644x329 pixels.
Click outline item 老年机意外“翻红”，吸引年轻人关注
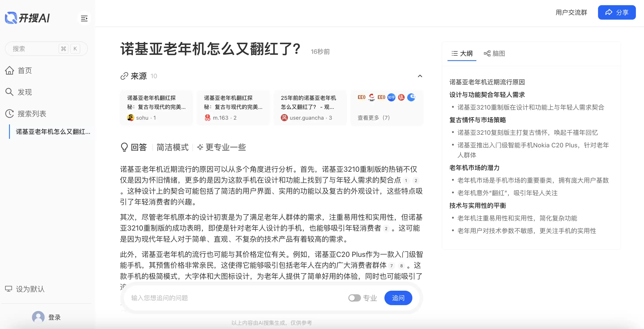point(507,193)
